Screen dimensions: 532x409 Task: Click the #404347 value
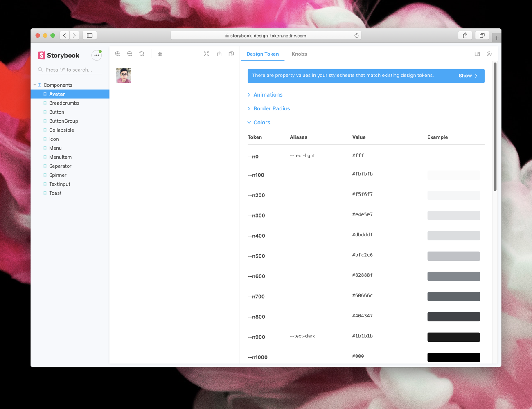[x=363, y=316]
